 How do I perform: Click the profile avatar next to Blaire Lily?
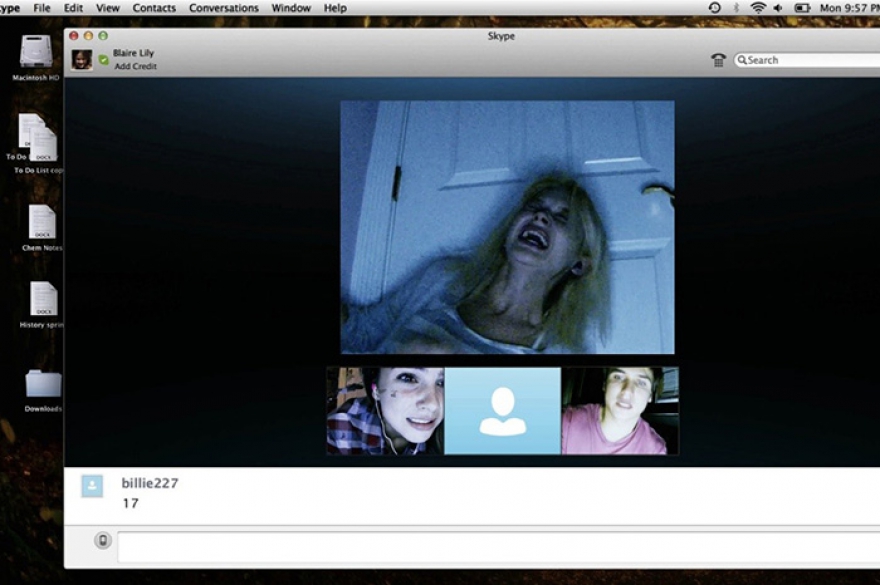pos(82,60)
